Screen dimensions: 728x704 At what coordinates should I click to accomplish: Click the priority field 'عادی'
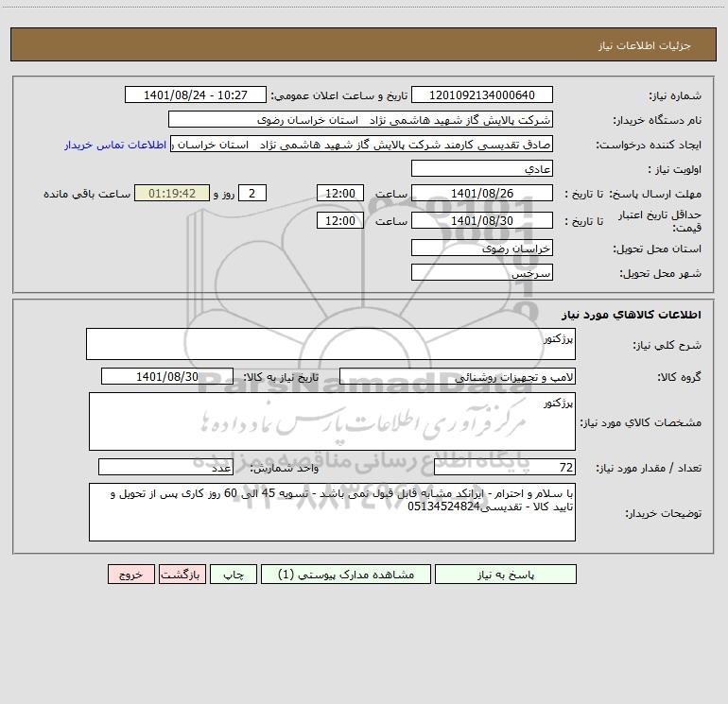[482, 168]
